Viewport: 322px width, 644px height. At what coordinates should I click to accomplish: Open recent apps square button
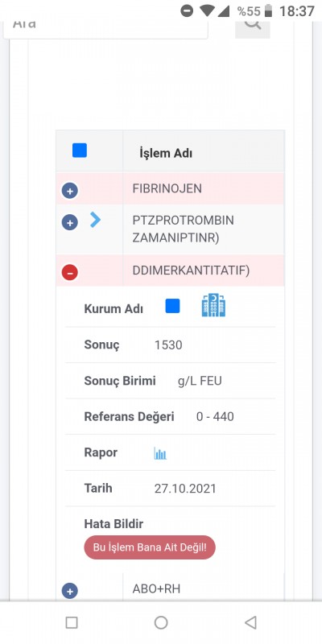(72, 622)
